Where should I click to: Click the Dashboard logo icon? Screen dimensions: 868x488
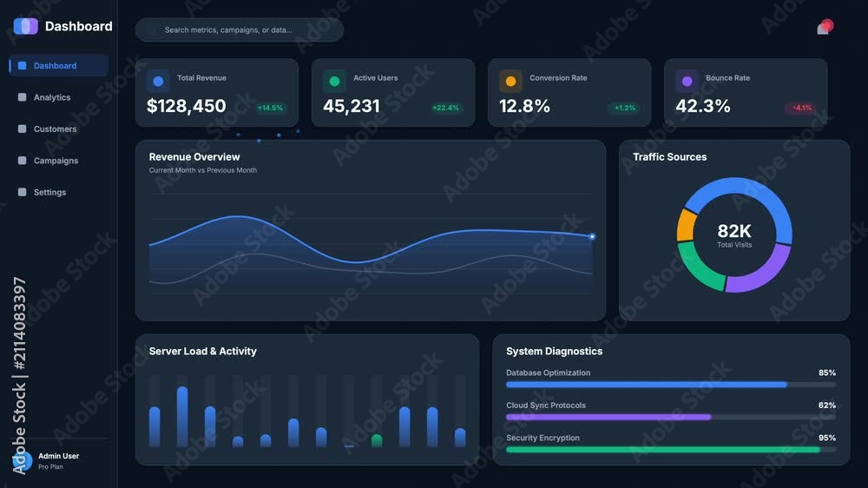(x=25, y=26)
